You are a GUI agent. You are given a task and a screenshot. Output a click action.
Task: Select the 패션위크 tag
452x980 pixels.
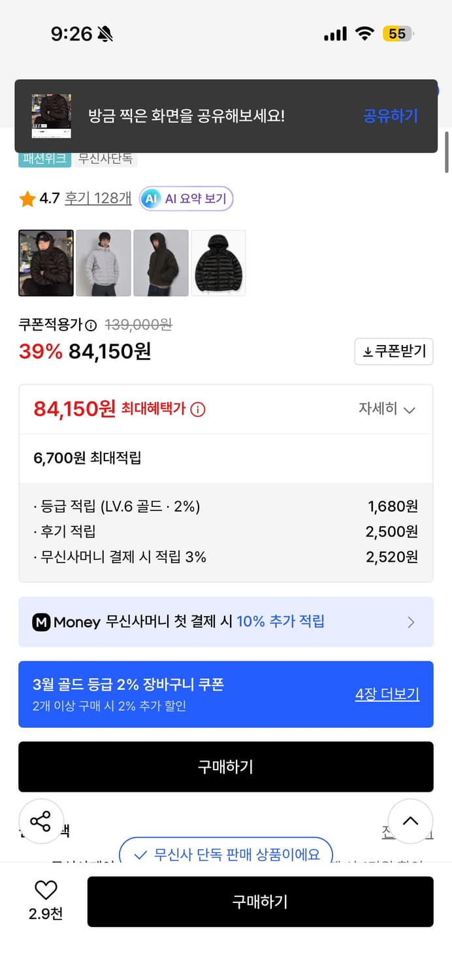44,159
